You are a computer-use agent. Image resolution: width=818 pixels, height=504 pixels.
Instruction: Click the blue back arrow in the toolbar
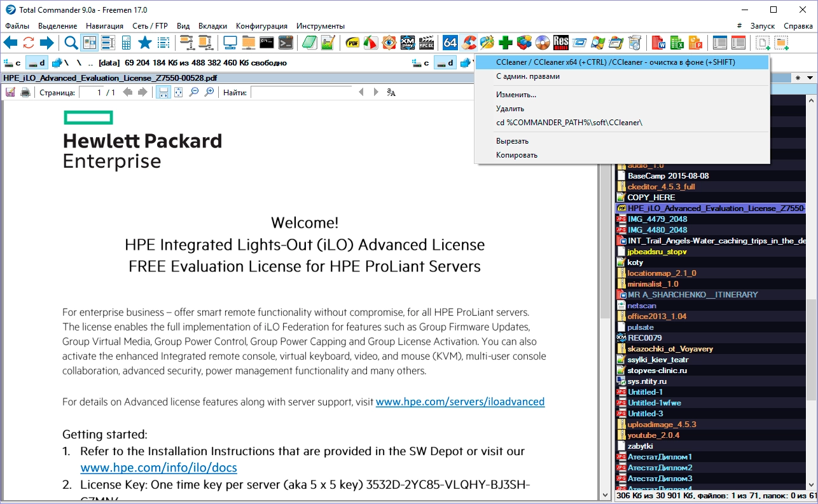tap(10, 43)
